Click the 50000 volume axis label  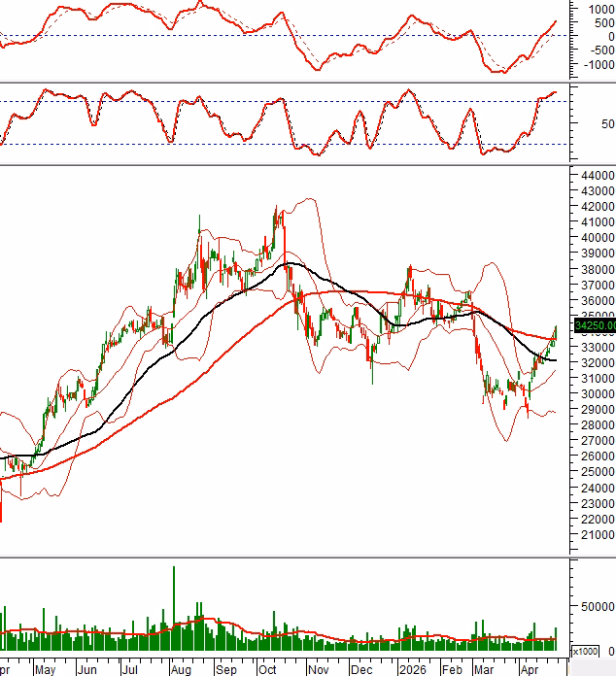[x=597, y=605]
